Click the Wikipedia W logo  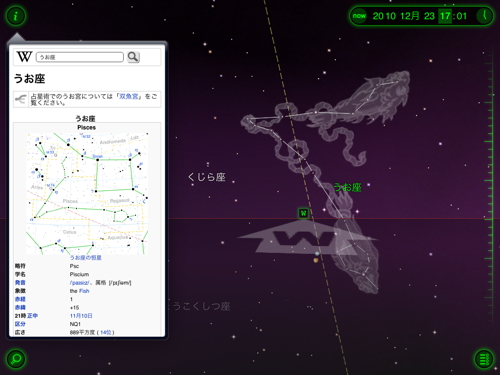[x=24, y=57]
